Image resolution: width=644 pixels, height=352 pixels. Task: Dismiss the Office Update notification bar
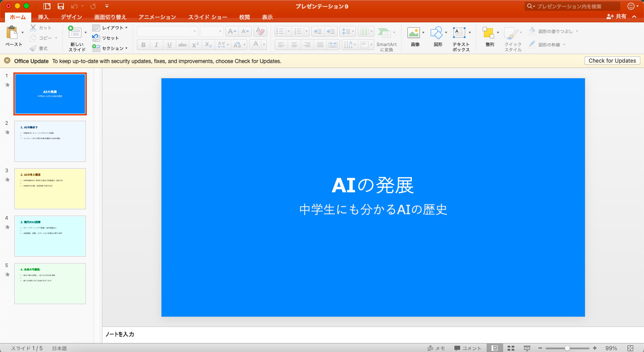(7, 61)
